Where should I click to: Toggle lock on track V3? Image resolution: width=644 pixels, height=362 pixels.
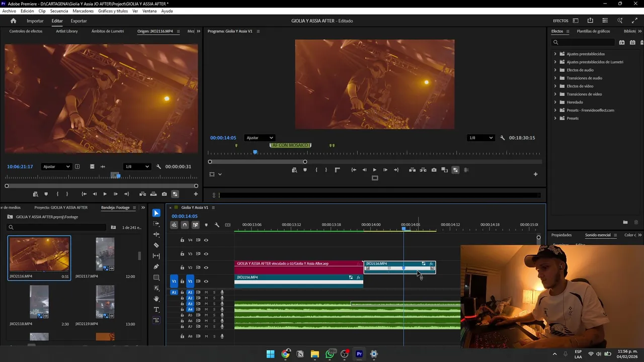tap(182, 254)
